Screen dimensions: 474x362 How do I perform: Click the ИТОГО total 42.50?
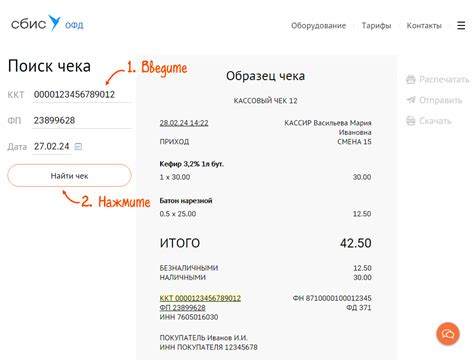tap(356, 243)
